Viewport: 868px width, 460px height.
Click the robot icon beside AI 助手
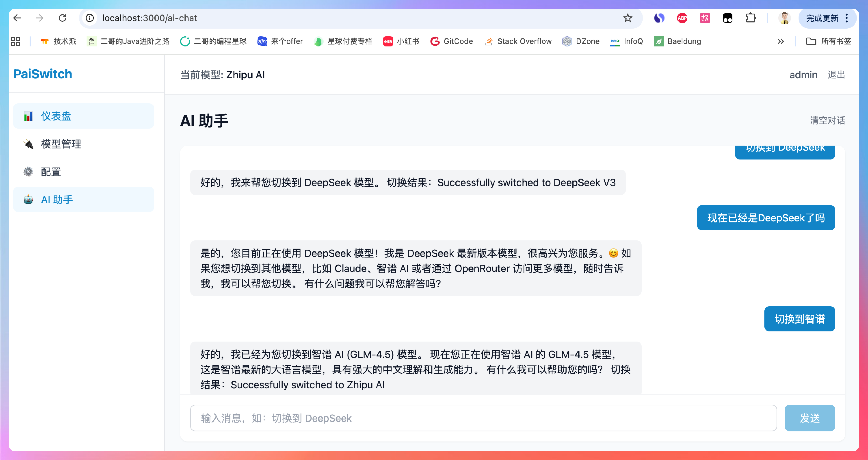tap(29, 199)
